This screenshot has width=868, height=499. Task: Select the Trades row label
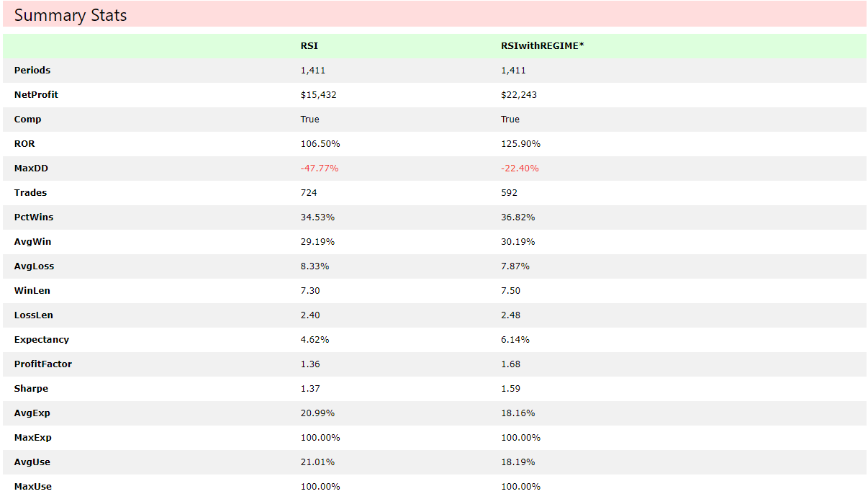click(30, 193)
